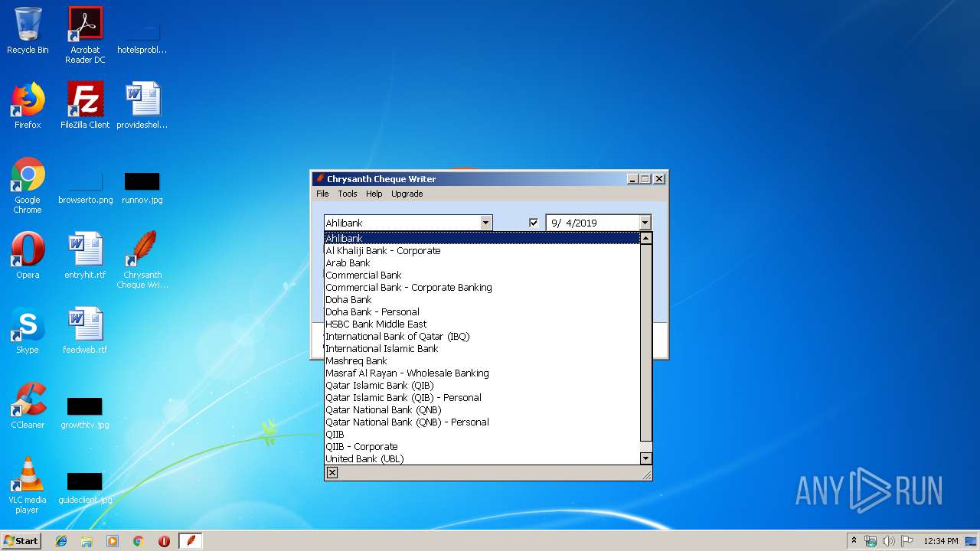Select the provideshel... Word document icon
Image resolution: width=980 pixels, height=551 pixels.
142,106
